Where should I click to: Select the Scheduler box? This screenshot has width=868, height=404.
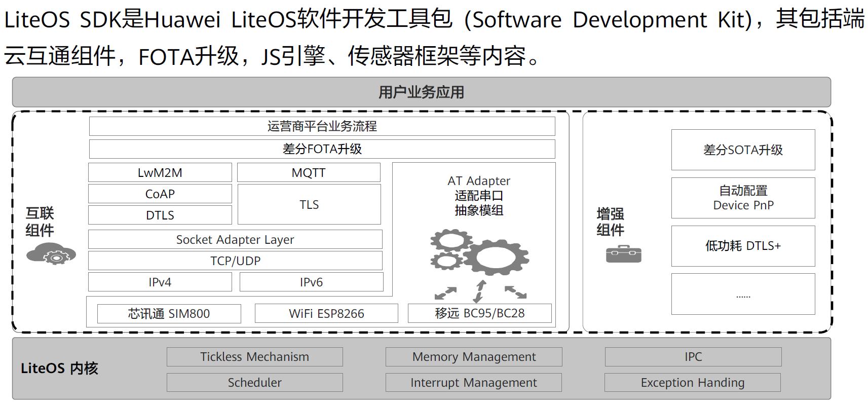[255, 382]
